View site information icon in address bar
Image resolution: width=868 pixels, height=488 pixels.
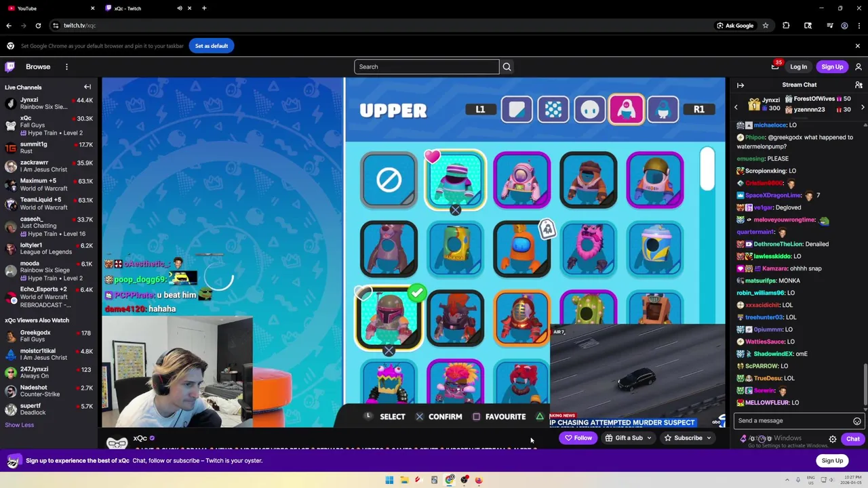click(56, 25)
